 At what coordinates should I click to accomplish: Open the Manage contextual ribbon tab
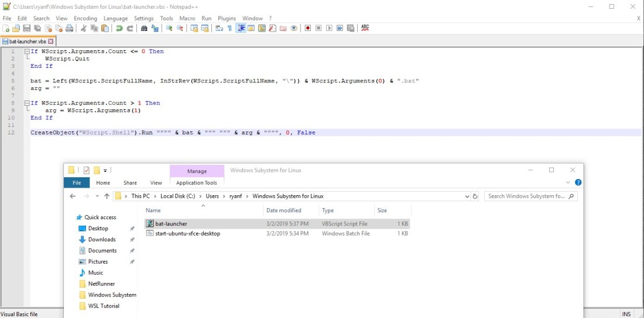197,171
